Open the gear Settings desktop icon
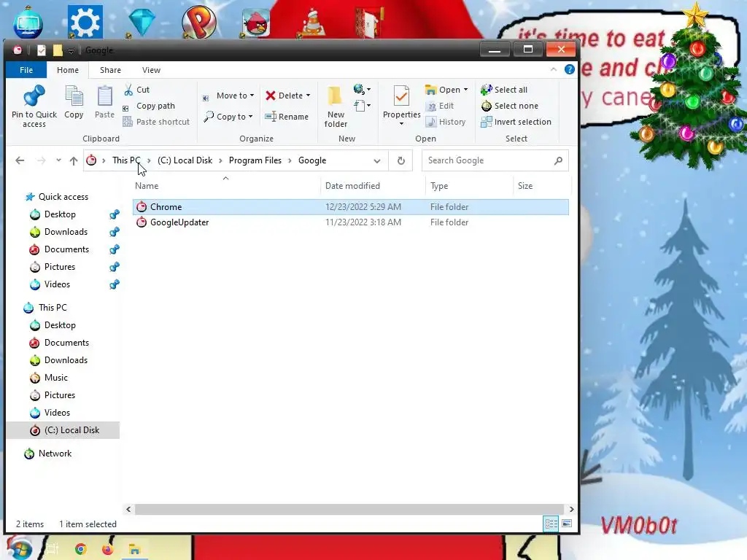Image resolution: width=747 pixels, height=560 pixels. click(x=85, y=22)
